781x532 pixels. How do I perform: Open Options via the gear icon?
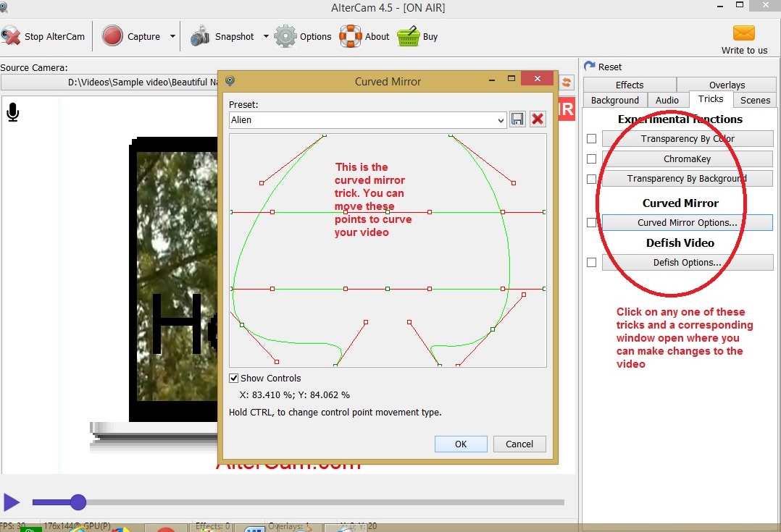coord(285,35)
